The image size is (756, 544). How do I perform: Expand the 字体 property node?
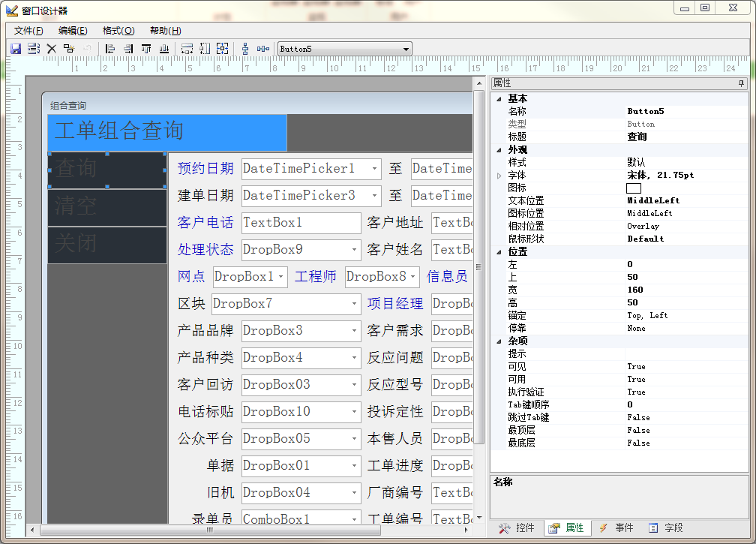[497, 176]
